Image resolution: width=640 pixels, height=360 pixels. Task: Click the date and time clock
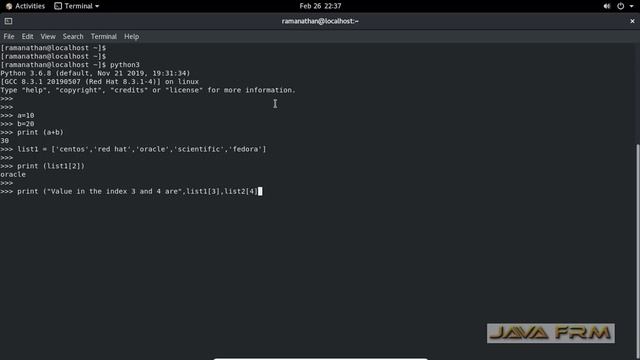pos(320,6)
